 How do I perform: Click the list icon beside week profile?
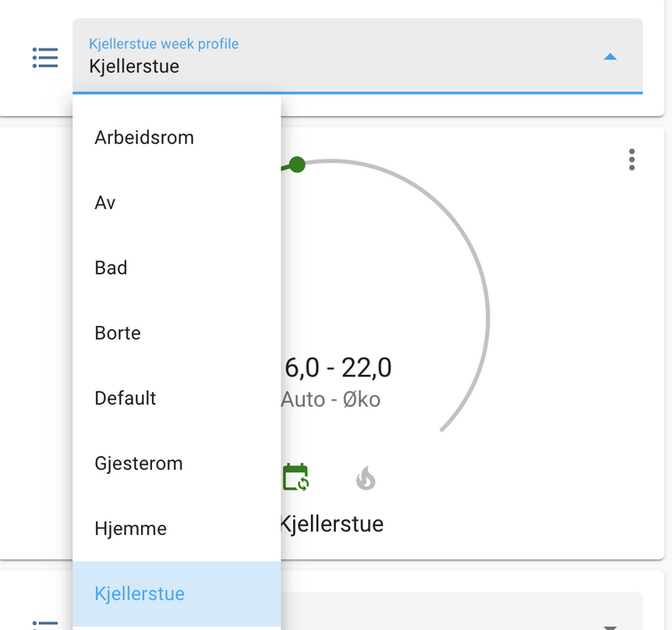(45, 57)
